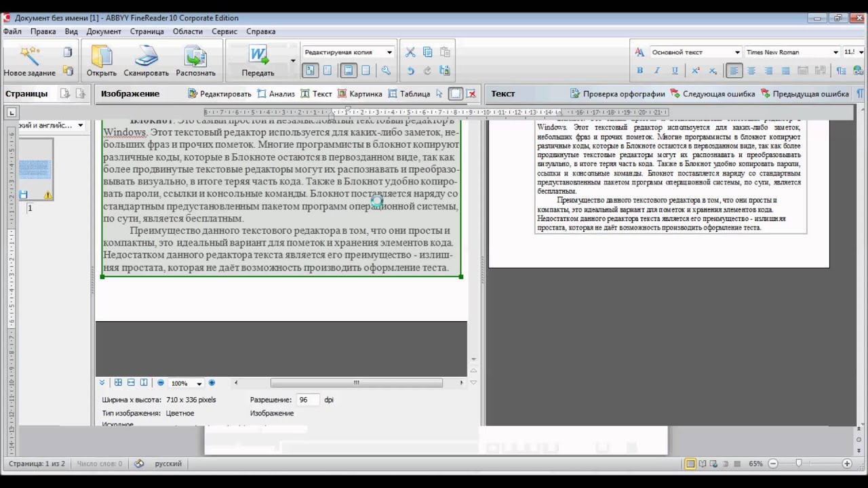The width and height of the screenshot is (868, 488).
Task: Click the red X delete area icon
Action: (471, 94)
